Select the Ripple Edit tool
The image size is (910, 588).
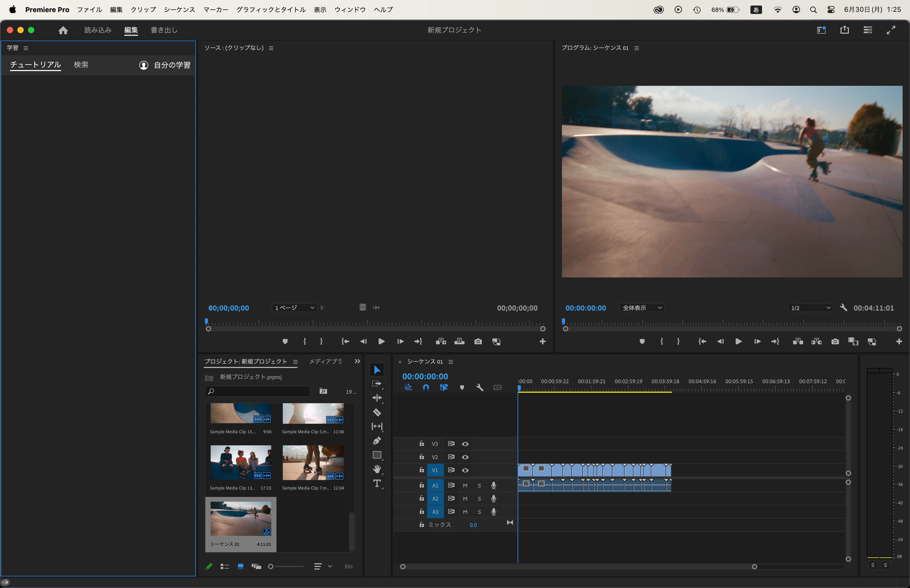tap(377, 398)
